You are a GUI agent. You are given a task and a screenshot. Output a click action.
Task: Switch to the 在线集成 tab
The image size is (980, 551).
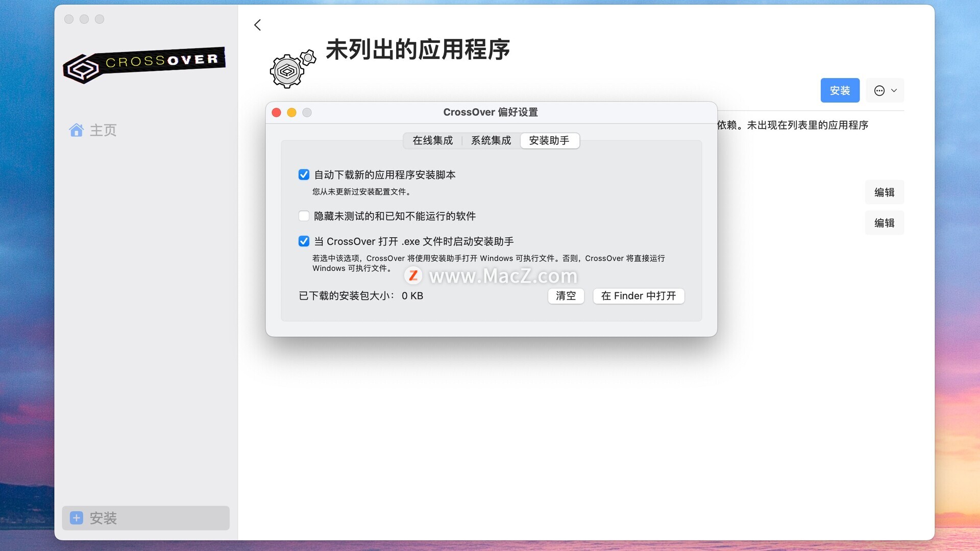(432, 140)
